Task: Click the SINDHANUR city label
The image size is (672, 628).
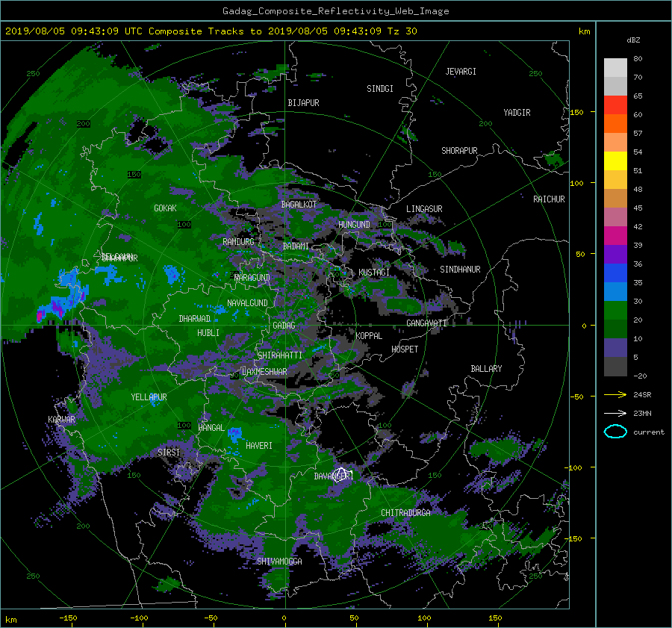Action: click(460, 270)
